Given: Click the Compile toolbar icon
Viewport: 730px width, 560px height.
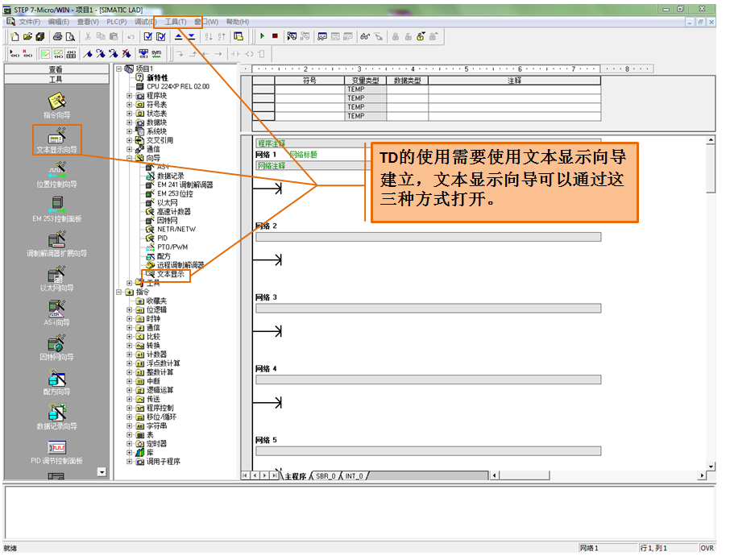Looking at the screenshot, I should click(x=148, y=37).
